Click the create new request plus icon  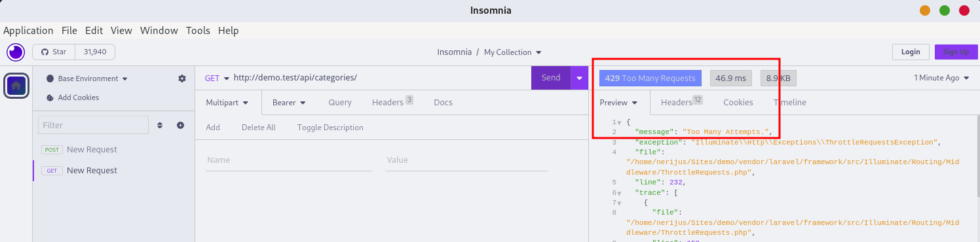pyautogui.click(x=180, y=125)
